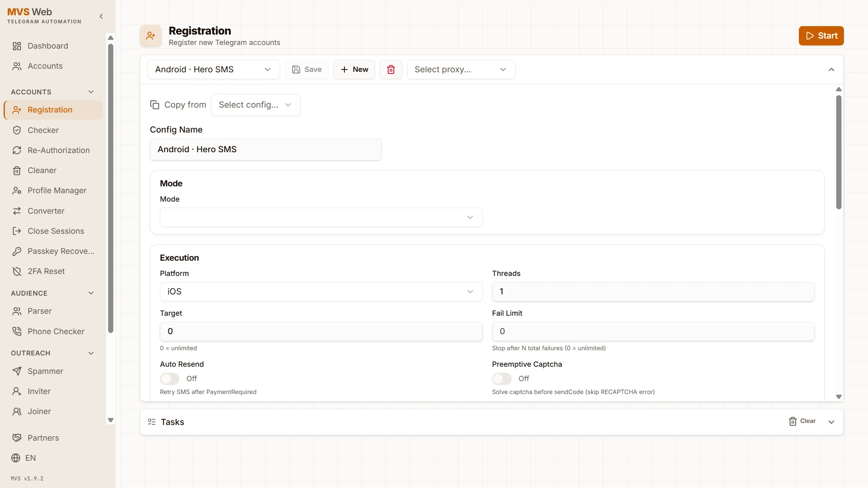Collapse the ACCOUNTS sidebar section
The image size is (868, 488).
pos(91,92)
